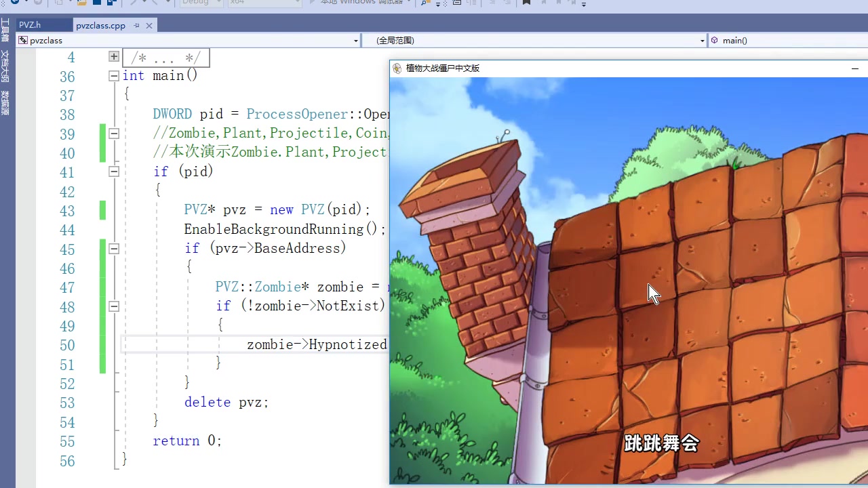Click the collapsed /* ... */ comment box
Image resolution: width=868 pixels, height=488 pixels.
click(166, 58)
